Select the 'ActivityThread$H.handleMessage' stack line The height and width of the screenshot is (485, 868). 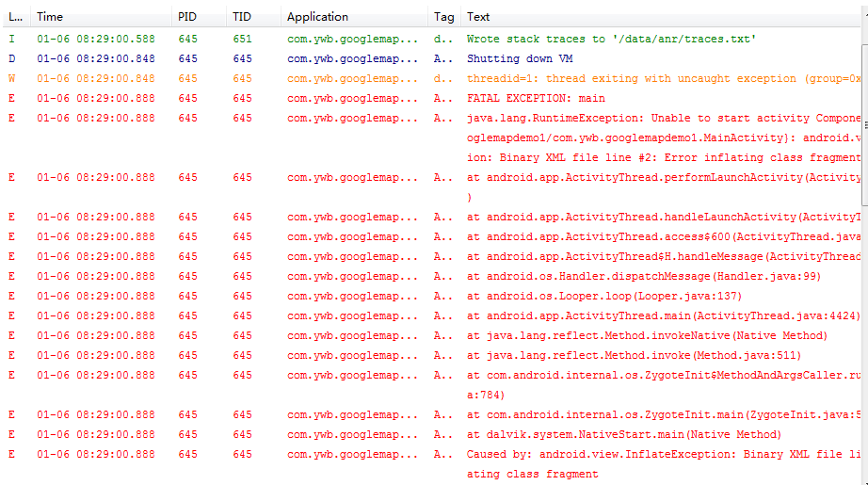(x=432, y=257)
